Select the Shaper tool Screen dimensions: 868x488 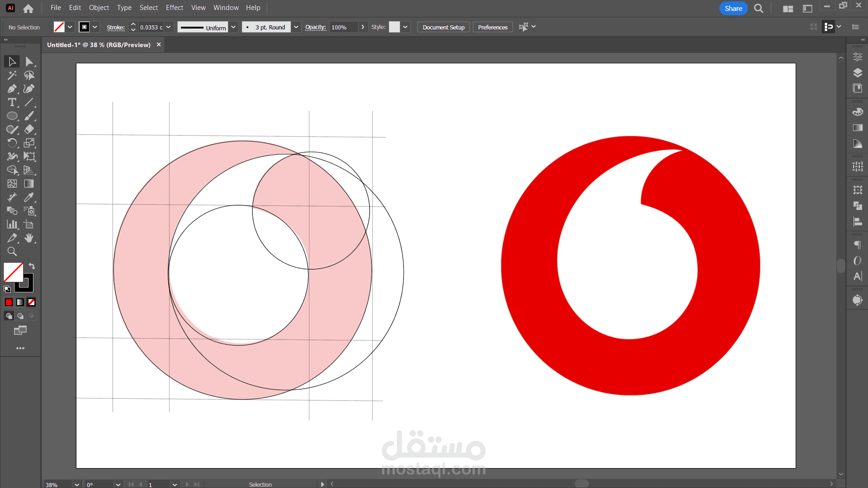tap(12, 129)
